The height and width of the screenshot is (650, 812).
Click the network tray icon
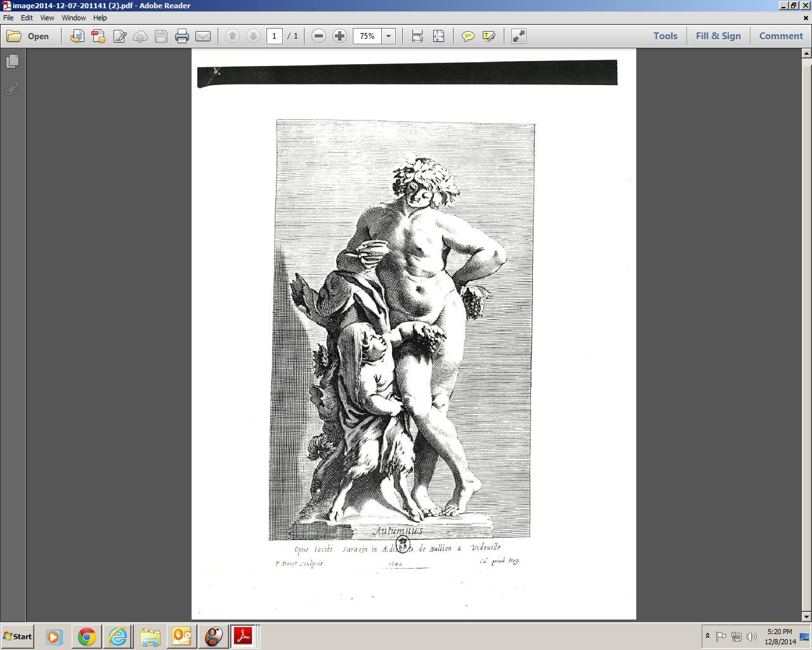click(737, 636)
